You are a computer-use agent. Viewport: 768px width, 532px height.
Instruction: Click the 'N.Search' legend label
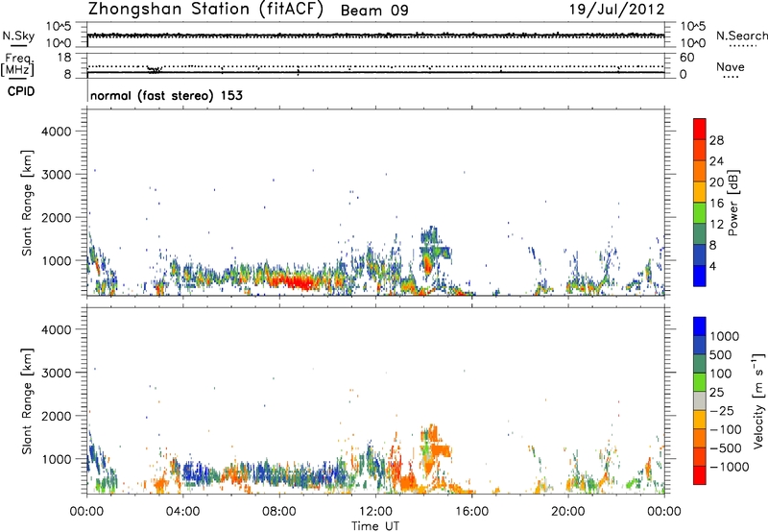[741, 36]
